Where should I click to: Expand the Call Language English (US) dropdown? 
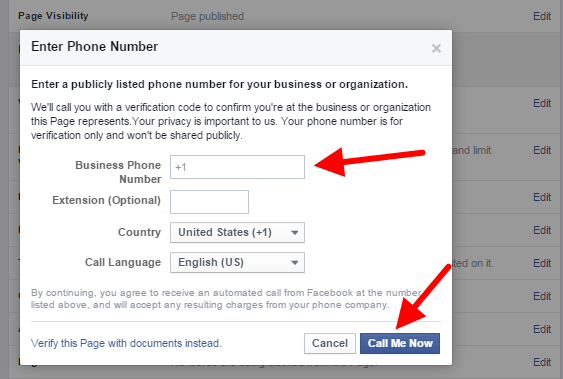pos(237,263)
